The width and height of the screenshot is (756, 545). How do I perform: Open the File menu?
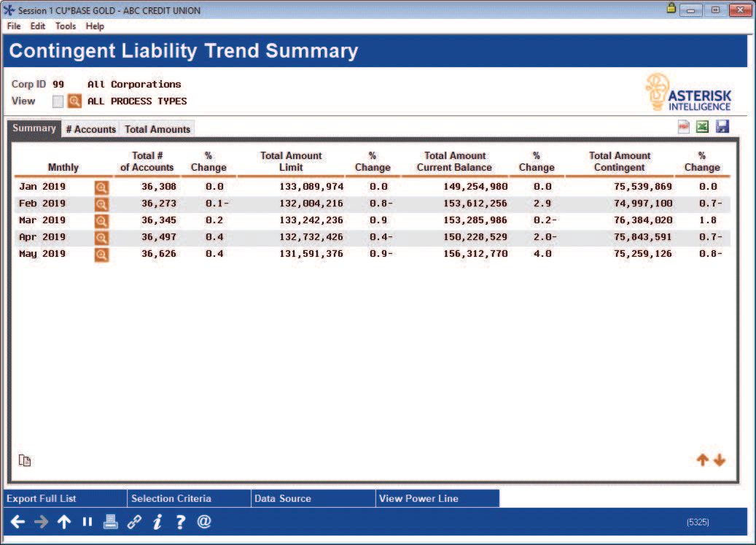pyautogui.click(x=14, y=26)
